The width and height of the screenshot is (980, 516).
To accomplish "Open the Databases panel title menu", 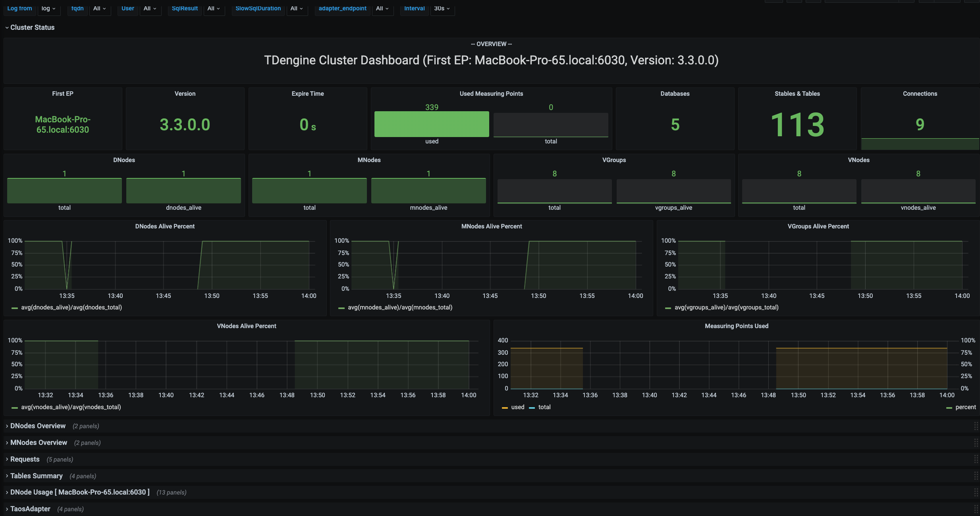I will point(675,94).
